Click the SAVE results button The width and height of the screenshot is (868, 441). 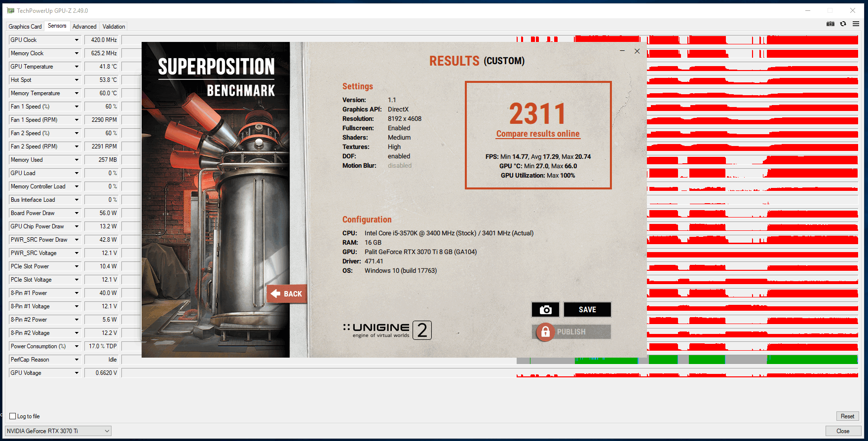tap(587, 310)
